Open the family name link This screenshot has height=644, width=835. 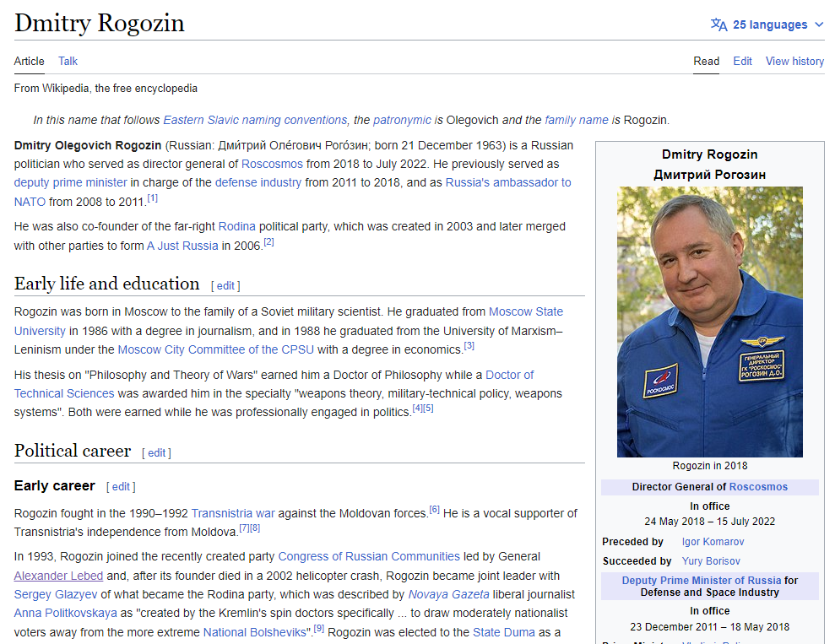(x=576, y=121)
